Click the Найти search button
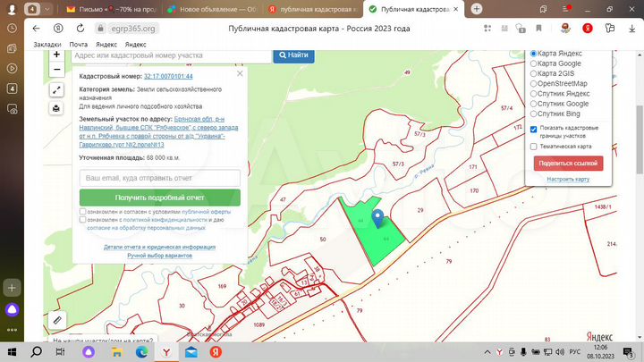The image size is (644, 362). pos(293,55)
